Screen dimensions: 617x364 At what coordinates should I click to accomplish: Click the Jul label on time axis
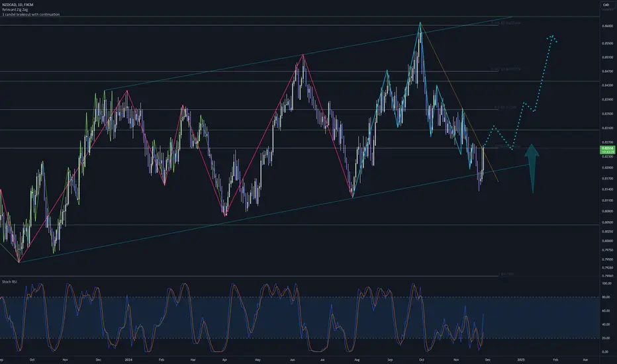point(322,359)
